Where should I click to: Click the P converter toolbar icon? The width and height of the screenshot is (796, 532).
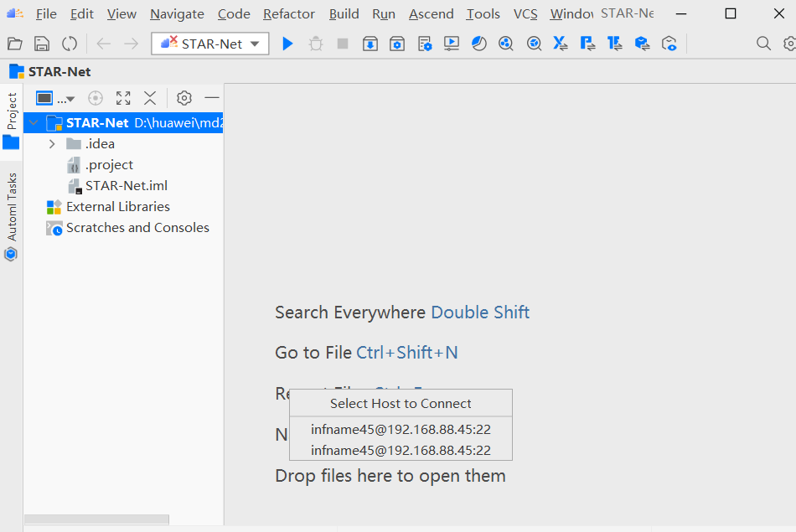click(x=587, y=44)
